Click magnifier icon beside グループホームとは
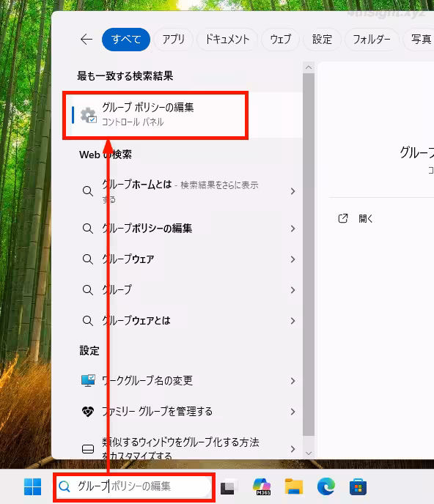The height and width of the screenshot is (504, 434). 88,191
